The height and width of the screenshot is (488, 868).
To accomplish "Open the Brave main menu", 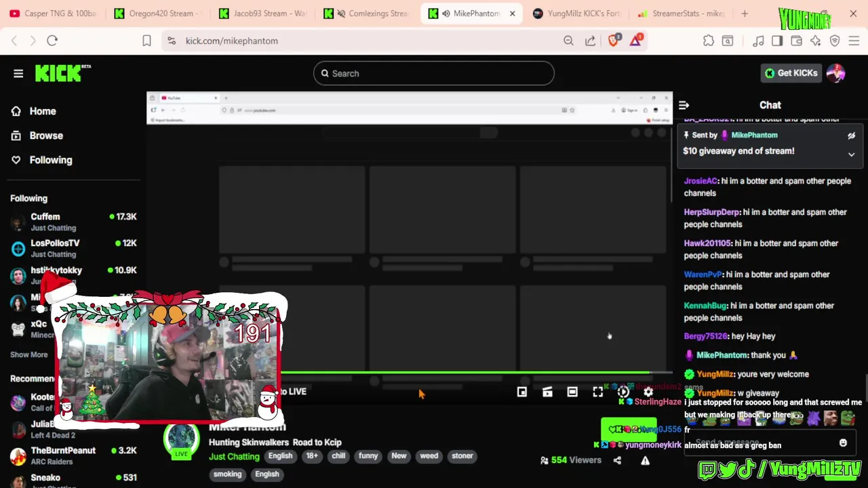I will (x=854, y=41).
